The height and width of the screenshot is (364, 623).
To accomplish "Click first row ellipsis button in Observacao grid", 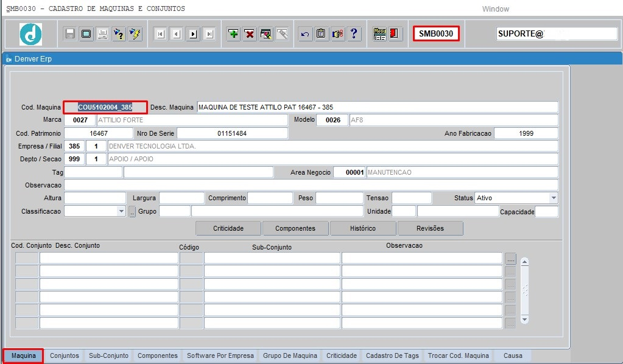I will coord(510,259).
